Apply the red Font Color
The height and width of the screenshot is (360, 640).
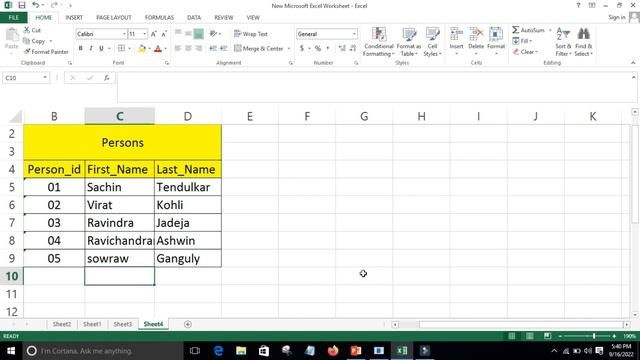pos(158,49)
